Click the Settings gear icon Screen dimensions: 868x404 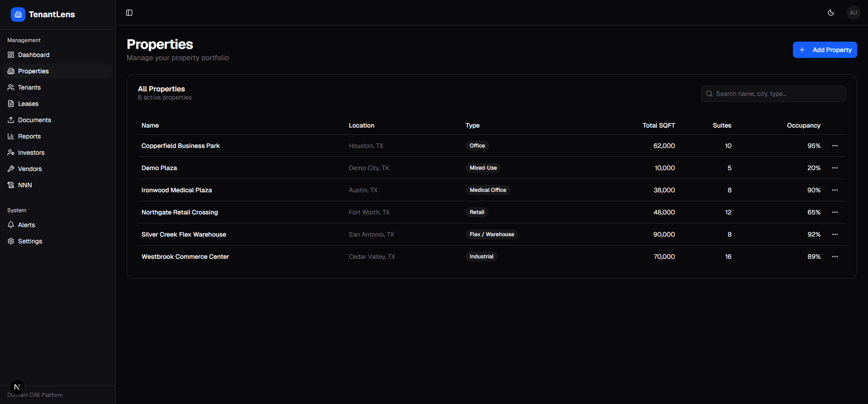11,241
